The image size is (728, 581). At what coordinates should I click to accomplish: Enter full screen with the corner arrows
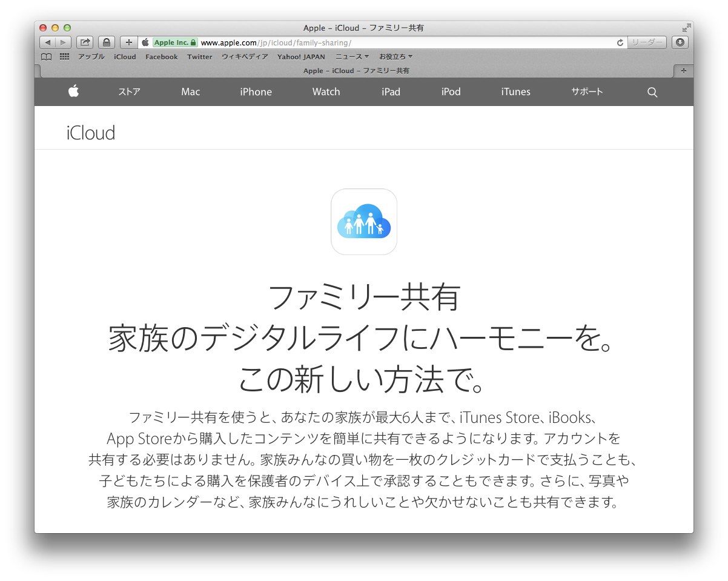[686, 28]
